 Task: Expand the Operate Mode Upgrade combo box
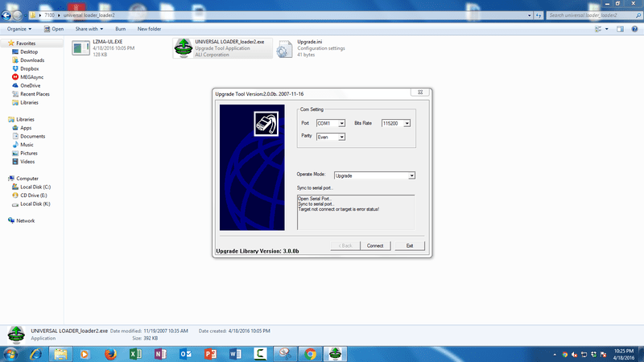[x=374, y=175]
